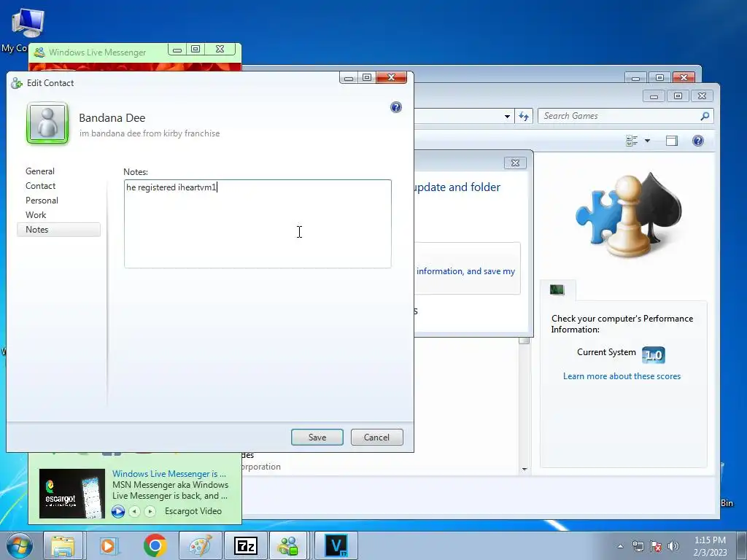Viewport: 747px width, 560px height.
Task: Open the Vegas Pro taskbar icon
Action: pyautogui.click(x=336, y=545)
